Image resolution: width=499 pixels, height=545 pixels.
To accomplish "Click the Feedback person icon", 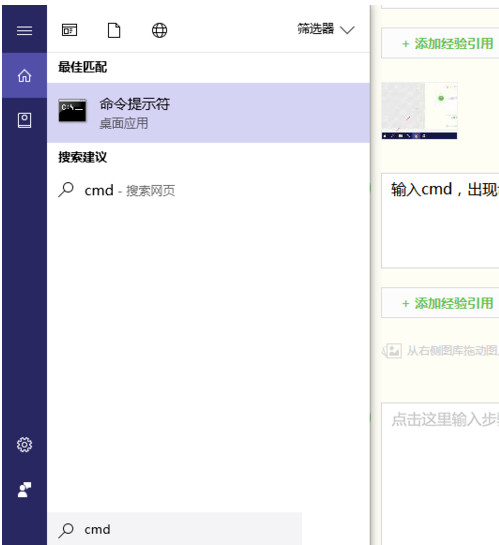I will pyautogui.click(x=24, y=489).
